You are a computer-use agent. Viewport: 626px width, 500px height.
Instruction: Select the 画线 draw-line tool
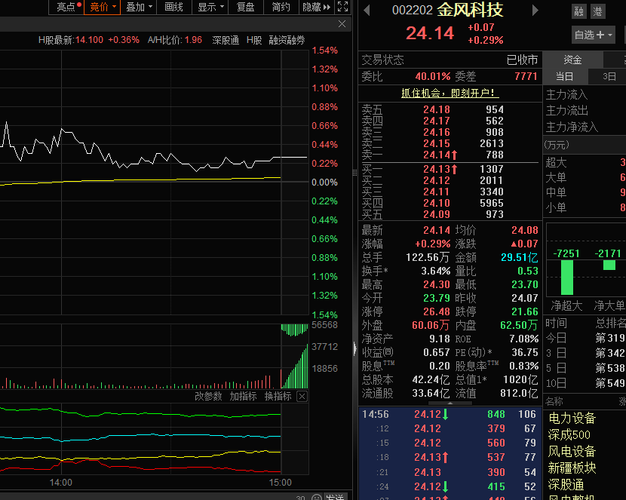click(x=174, y=7)
